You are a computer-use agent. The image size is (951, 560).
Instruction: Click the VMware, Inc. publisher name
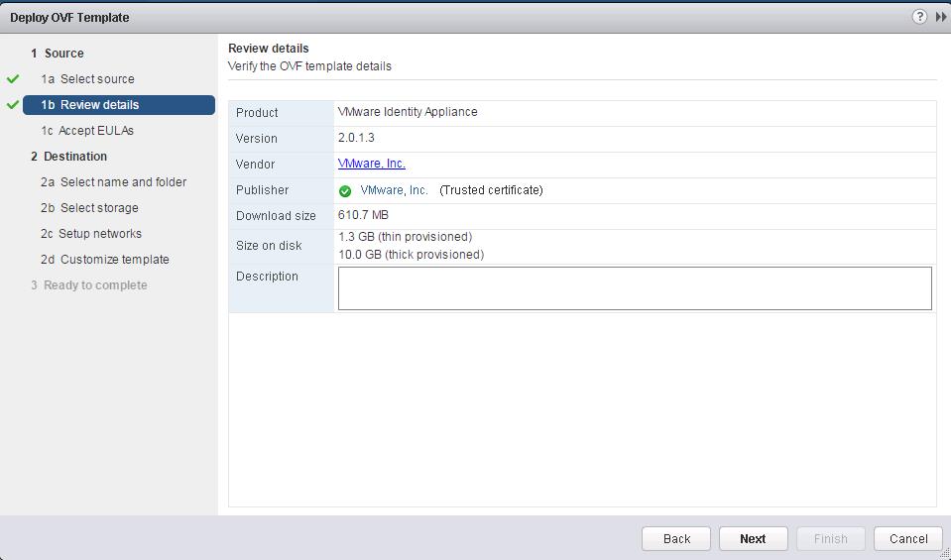tap(395, 190)
